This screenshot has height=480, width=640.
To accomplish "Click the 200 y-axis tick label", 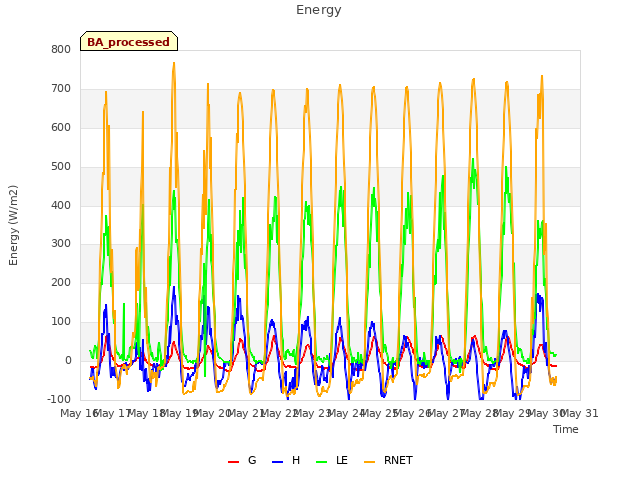I will coord(61,282).
